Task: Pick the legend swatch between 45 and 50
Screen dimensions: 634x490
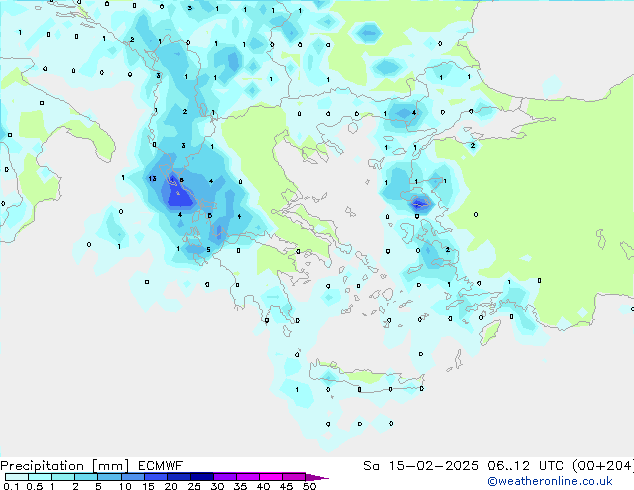Action: click(295, 477)
